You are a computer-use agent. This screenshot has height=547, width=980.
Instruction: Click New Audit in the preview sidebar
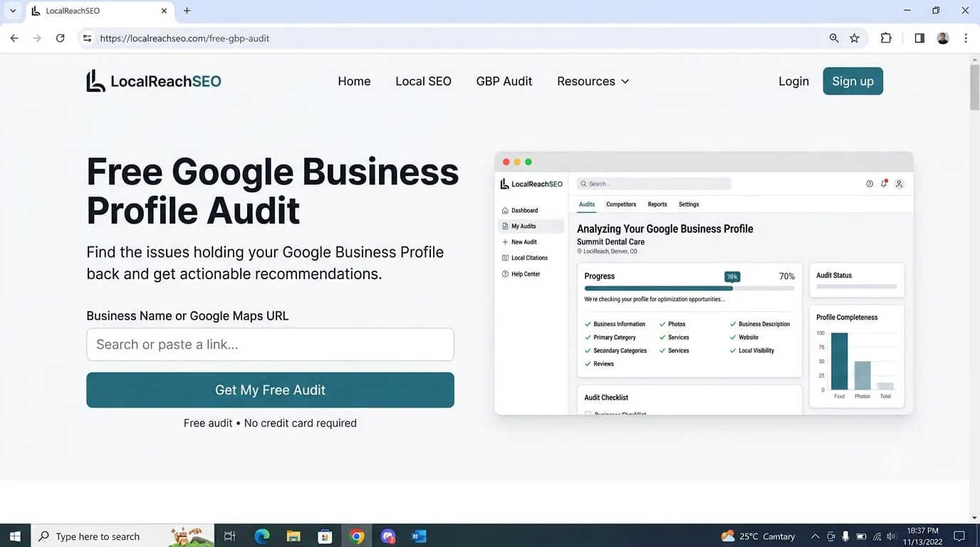[519, 242]
